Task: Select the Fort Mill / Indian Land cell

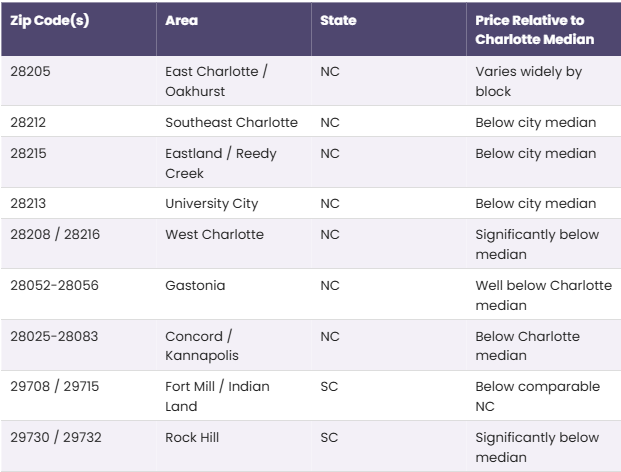Action: click(217, 397)
